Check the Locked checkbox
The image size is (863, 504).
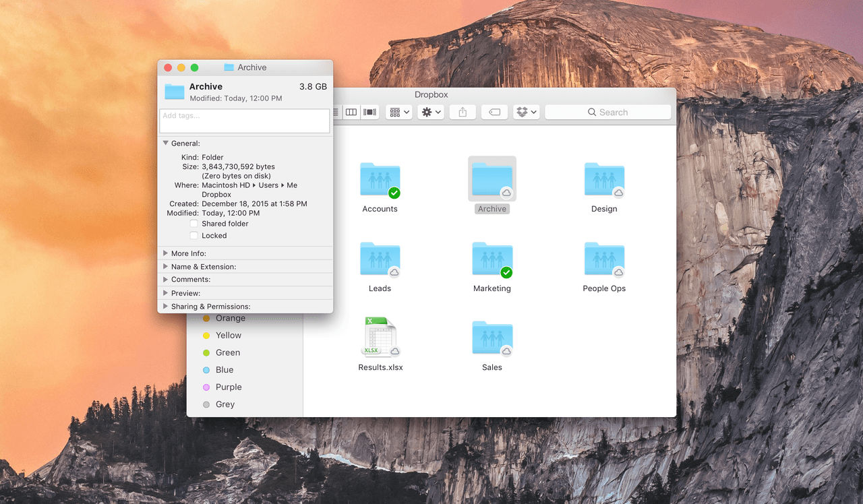click(195, 235)
